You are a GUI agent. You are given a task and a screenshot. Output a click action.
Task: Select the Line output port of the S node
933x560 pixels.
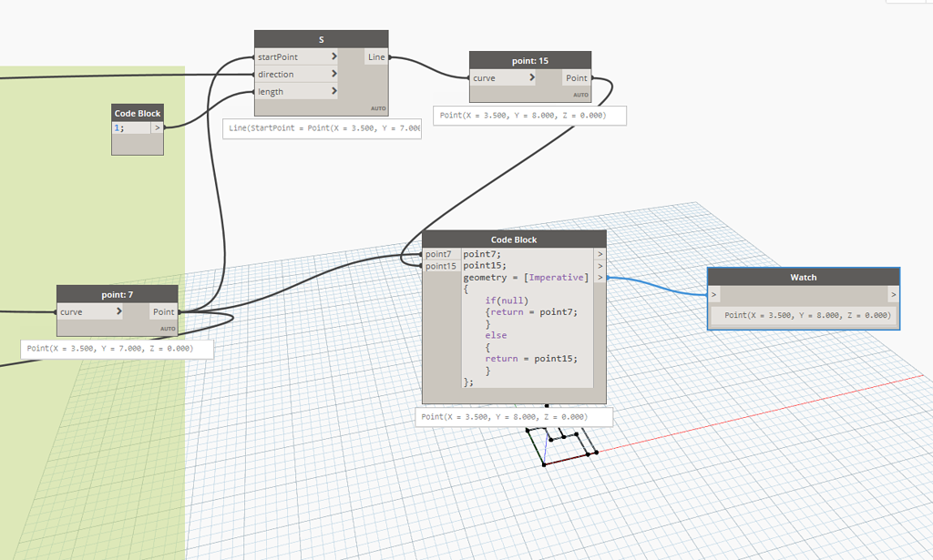click(x=376, y=56)
